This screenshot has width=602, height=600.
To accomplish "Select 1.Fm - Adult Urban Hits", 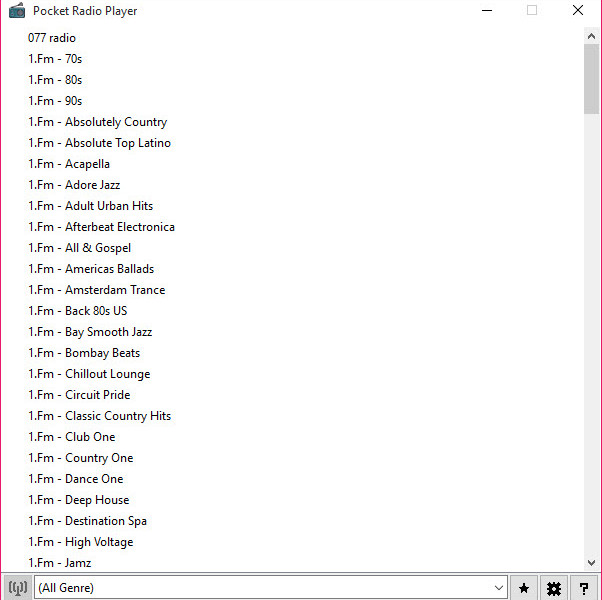I will click(91, 206).
